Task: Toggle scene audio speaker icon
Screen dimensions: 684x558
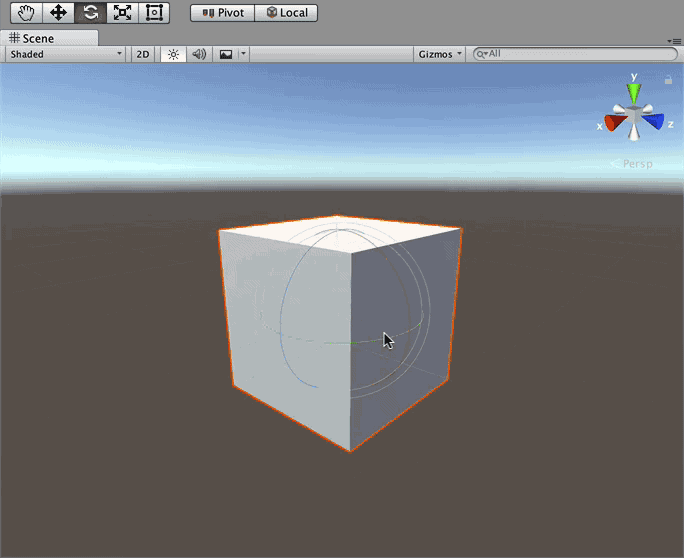Action: tap(199, 54)
